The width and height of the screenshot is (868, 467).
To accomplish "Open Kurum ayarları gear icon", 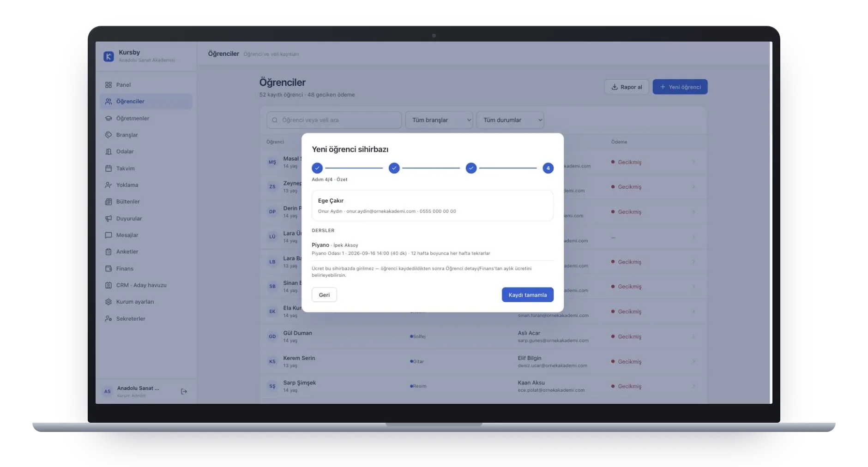I will pos(108,302).
